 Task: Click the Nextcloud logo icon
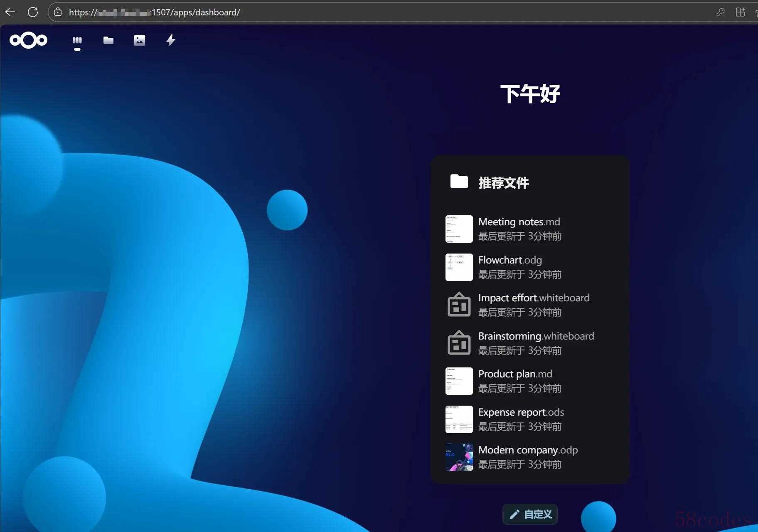click(x=28, y=40)
